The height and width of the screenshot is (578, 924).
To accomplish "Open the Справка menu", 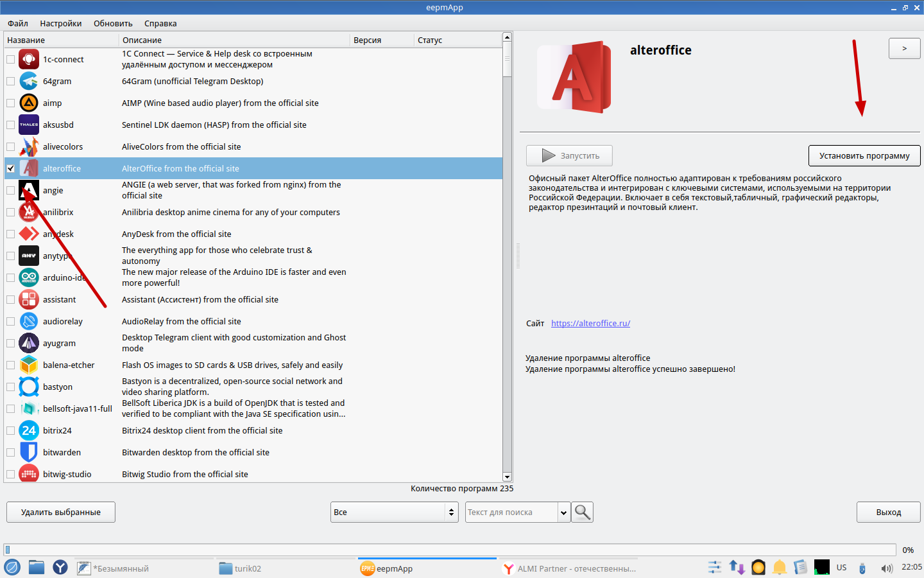I will pyautogui.click(x=160, y=23).
